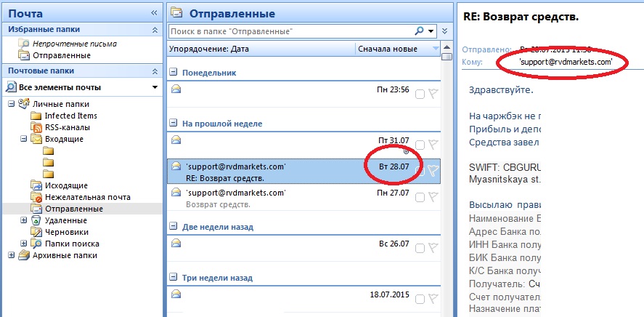
Task: Tick the category box for Пн 27.07 message
Action: pyautogui.click(x=420, y=197)
